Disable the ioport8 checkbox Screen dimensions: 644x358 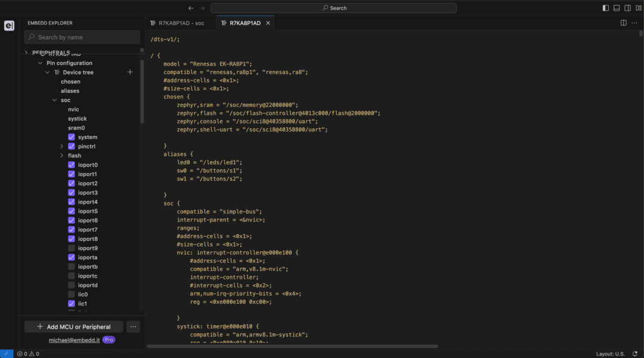[x=73, y=238]
